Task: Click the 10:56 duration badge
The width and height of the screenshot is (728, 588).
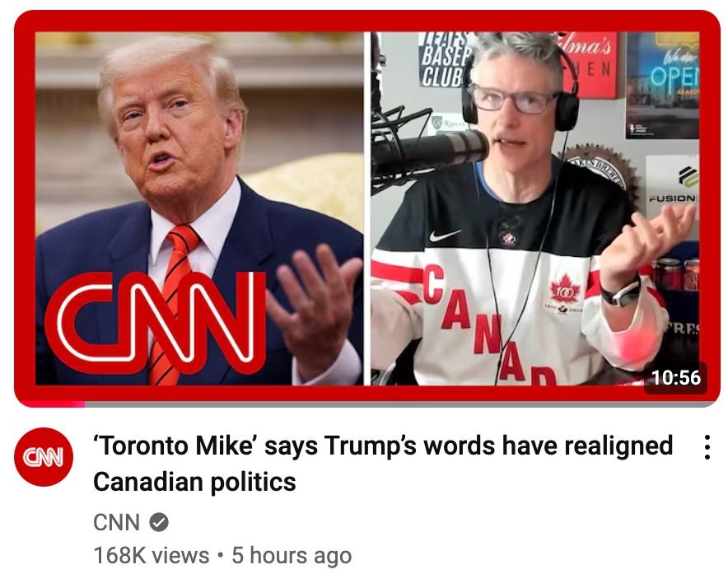Action: coord(676,377)
